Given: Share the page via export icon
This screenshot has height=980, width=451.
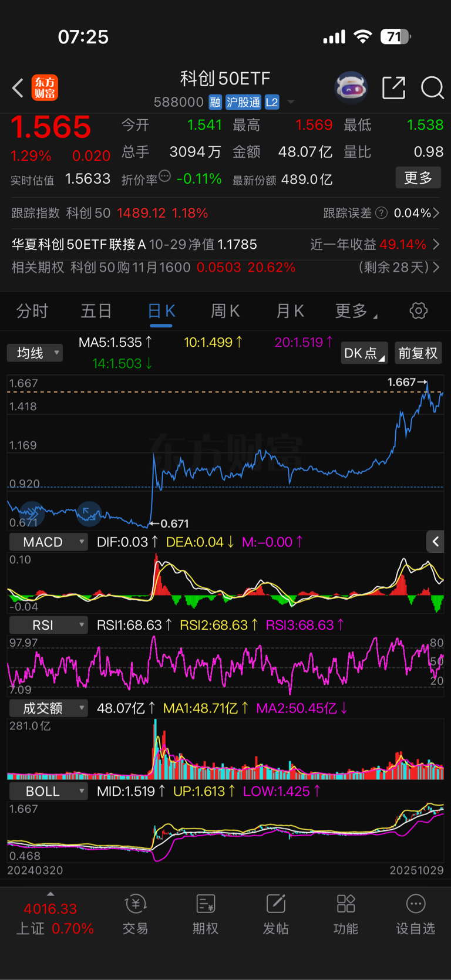Looking at the screenshot, I should (x=394, y=87).
